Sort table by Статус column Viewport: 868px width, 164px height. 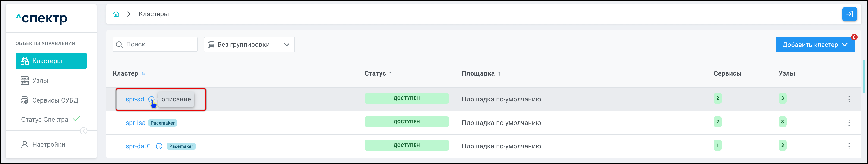pos(391,74)
